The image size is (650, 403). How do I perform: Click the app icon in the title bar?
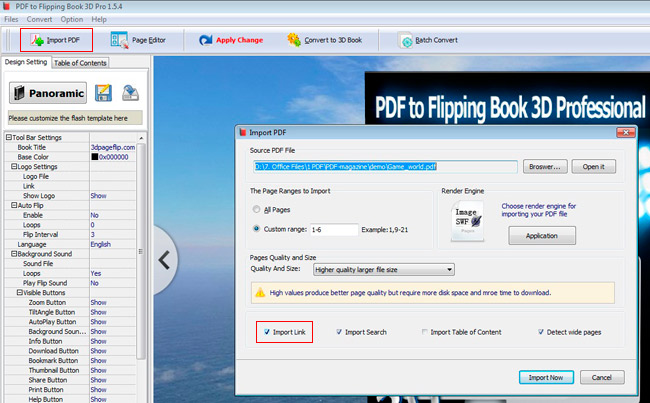[6, 6]
